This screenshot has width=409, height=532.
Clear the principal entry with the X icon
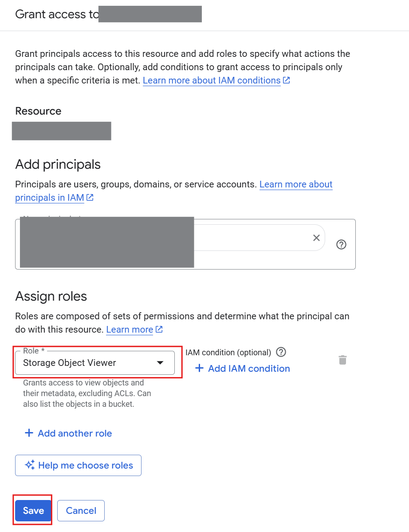coord(316,238)
